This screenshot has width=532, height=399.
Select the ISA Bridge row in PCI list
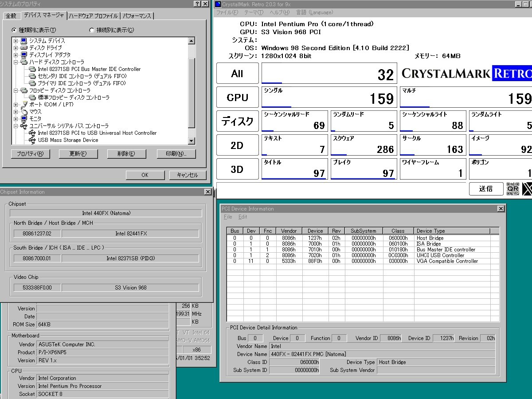click(x=363, y=244)
